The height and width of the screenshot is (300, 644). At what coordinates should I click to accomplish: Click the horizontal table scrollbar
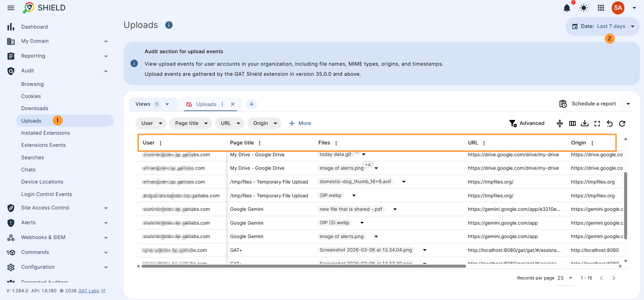[x=304, y=266]
